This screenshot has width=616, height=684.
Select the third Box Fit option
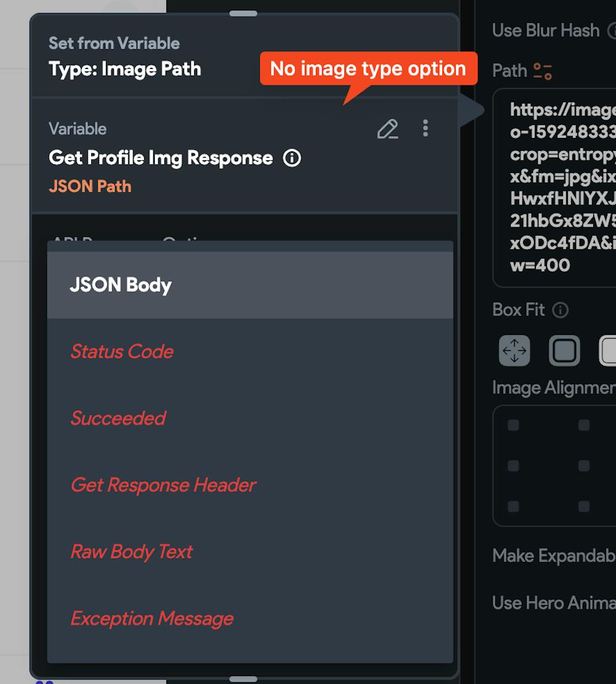[608, 350]
